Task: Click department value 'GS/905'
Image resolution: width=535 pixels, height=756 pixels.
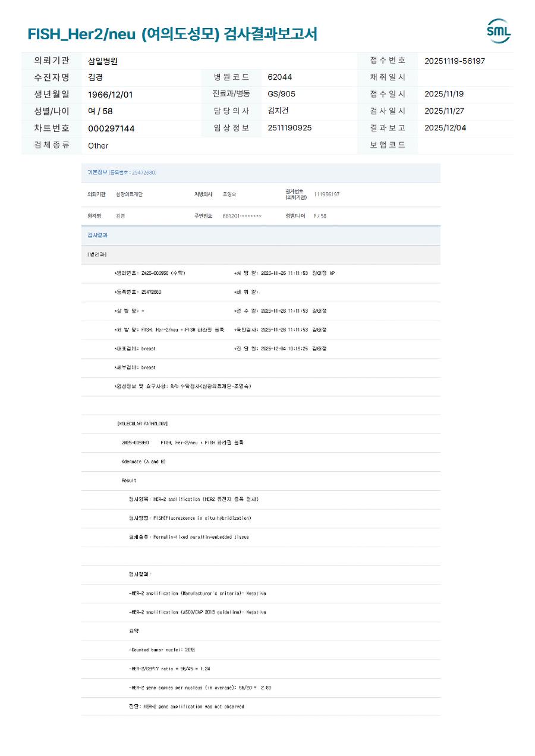Action: pos(281,94)
